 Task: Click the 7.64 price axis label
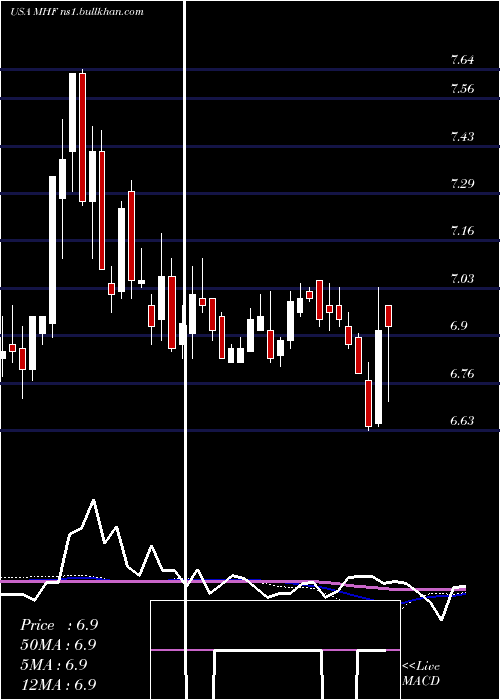click(x=462, y=60)
